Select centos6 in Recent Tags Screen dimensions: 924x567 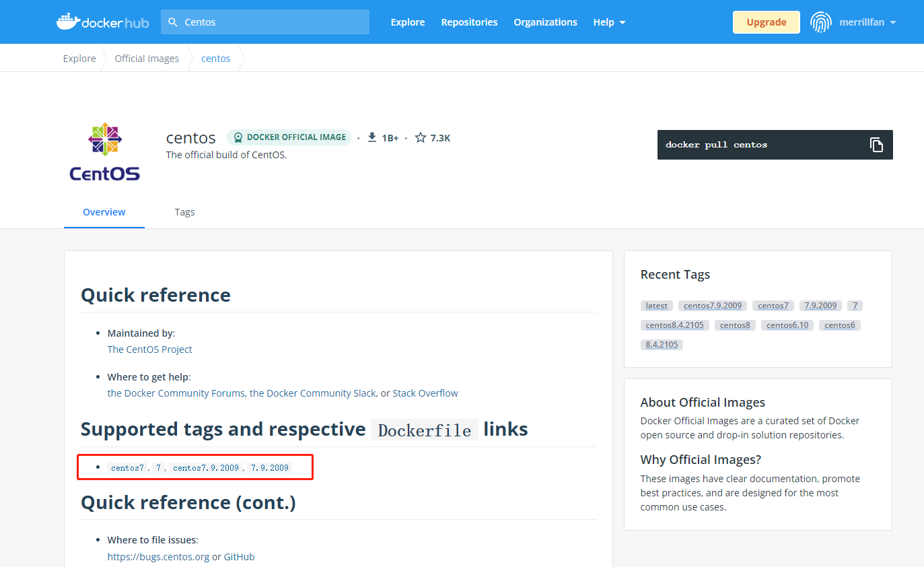(x=840, y=325)
